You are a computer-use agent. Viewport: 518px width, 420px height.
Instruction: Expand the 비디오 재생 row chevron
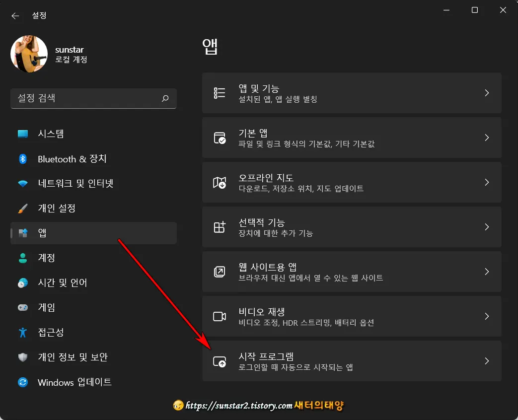coord(487,316)
